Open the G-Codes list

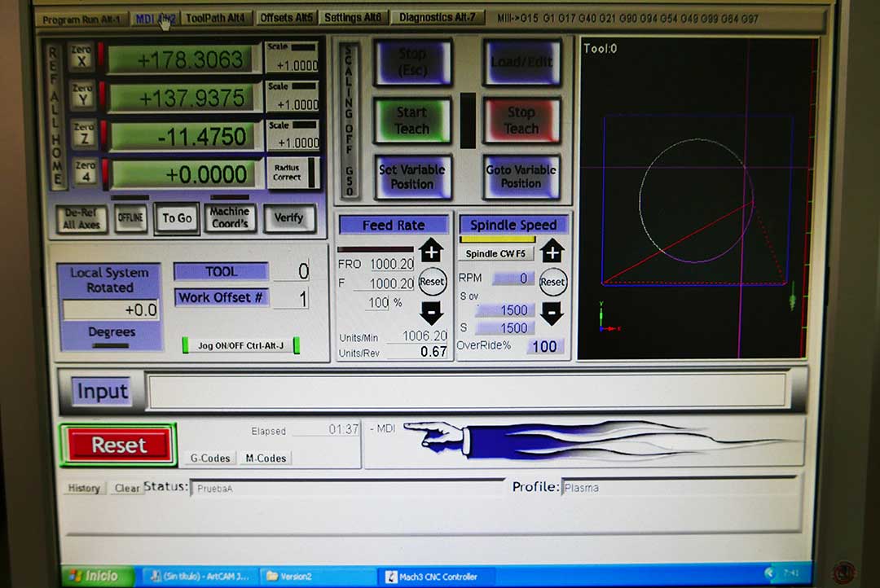(210, 459)
